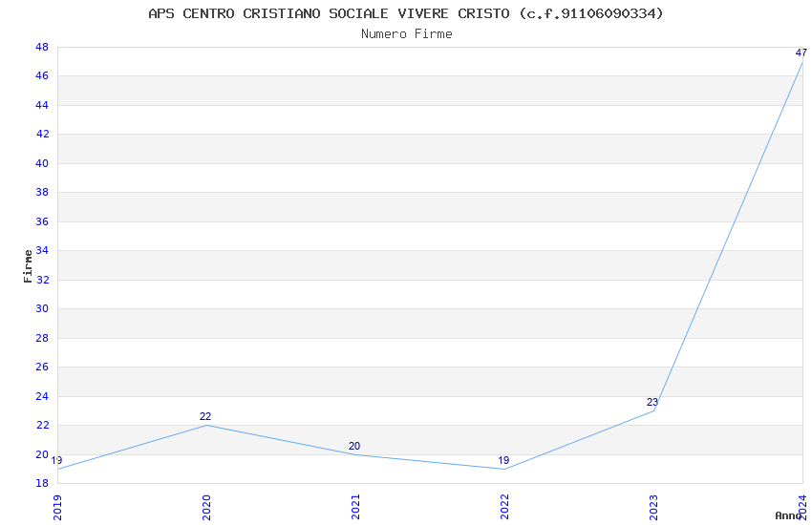
Task: Click the y-axis tick value 18
Action: [42, 484]
